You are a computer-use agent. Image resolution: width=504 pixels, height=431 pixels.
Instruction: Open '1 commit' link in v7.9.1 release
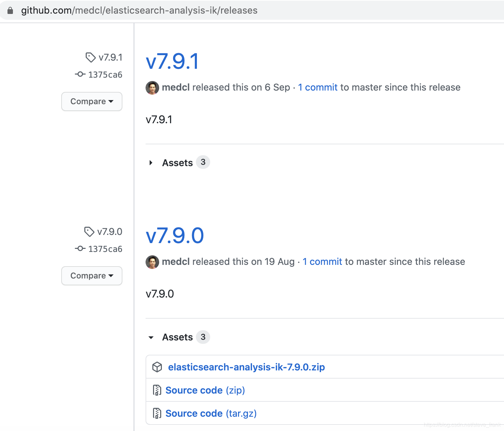pos(318,87)
